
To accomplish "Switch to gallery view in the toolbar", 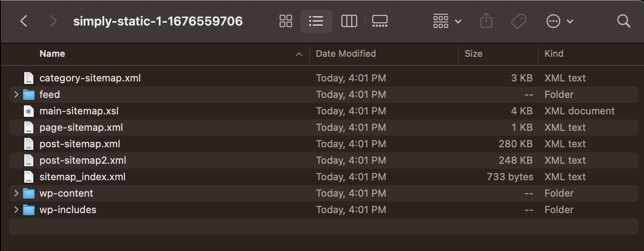I will [x=380, y=21].
